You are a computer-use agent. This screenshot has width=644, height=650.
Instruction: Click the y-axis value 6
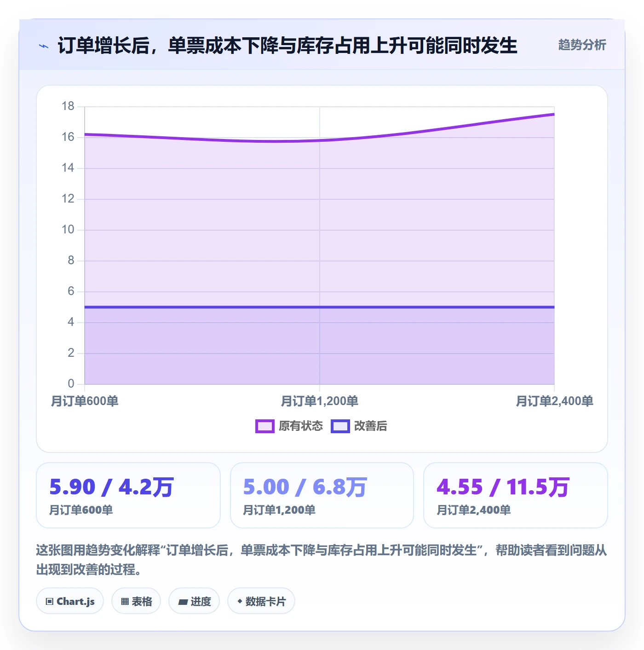click(71, 291)
